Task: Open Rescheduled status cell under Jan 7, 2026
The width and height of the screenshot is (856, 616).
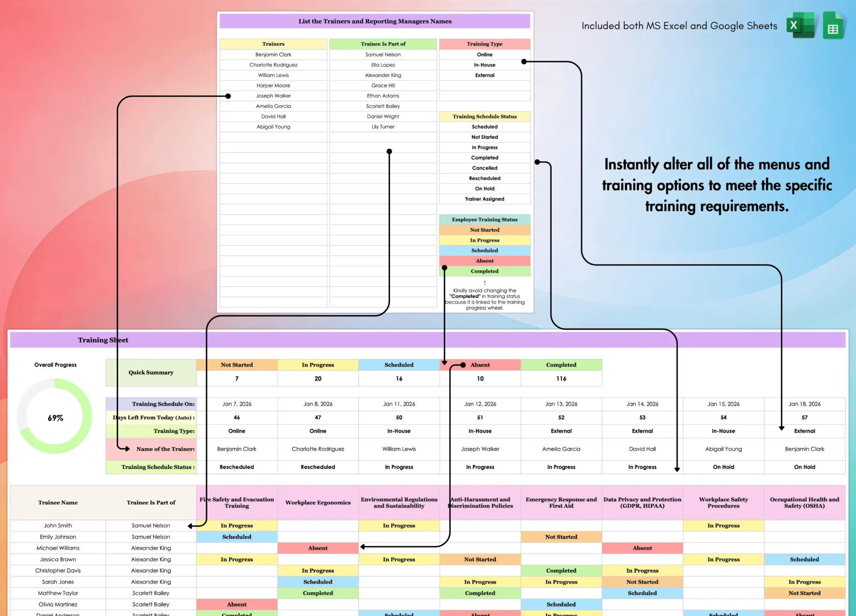Action: (237, 467)
